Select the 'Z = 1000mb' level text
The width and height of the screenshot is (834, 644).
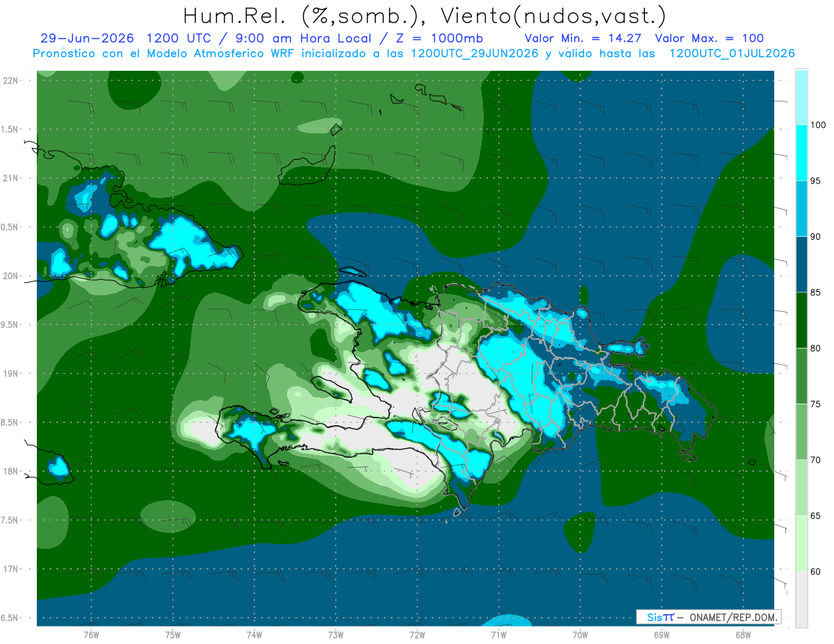pyautogui.click(x=441, y=39)
